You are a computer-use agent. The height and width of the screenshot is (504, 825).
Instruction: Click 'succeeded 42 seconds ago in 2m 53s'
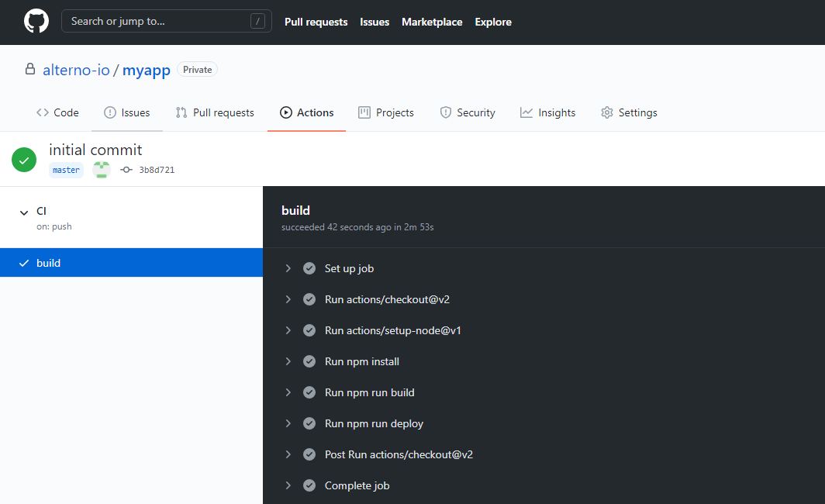(357, 227)
